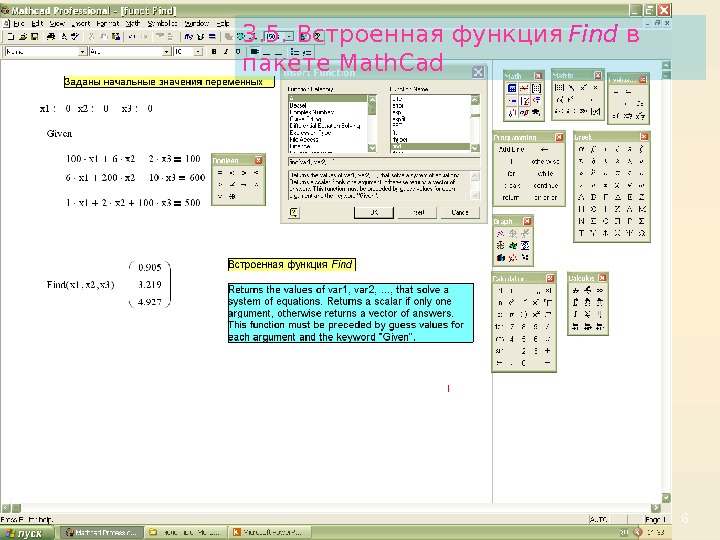
Task: Click Function Name list up arrow
Action: pyautogui.click(x=475, y=99)
